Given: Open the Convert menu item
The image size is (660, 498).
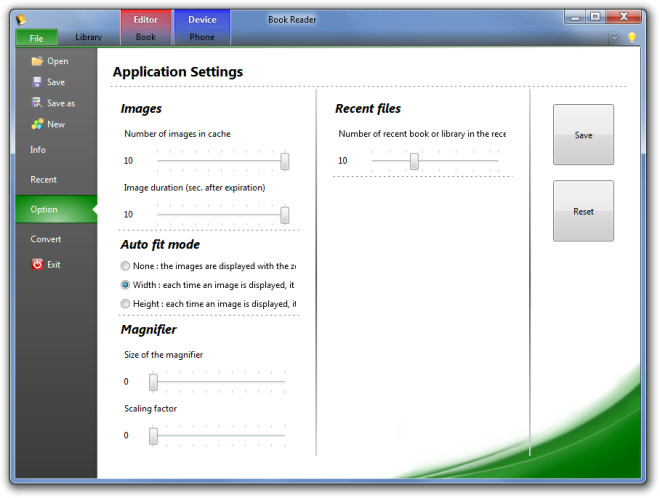Looking at the screenshot, I should pos(46,239).
